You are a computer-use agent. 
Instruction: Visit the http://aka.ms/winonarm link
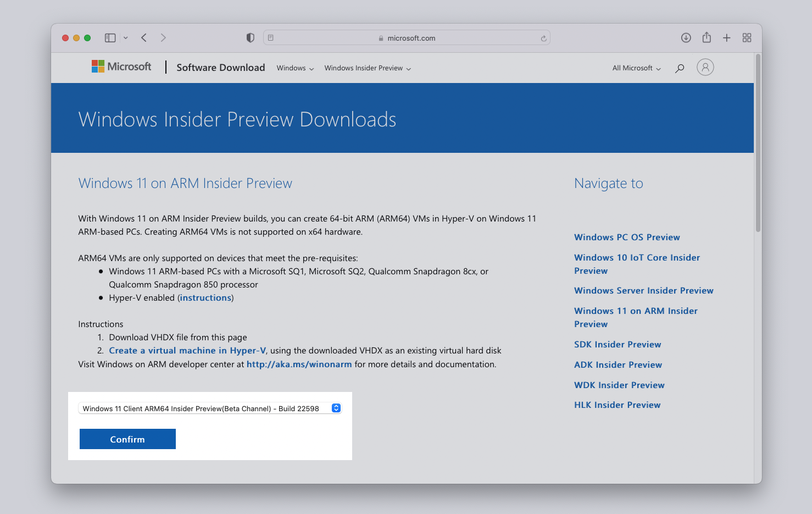(x=299, y=364)
